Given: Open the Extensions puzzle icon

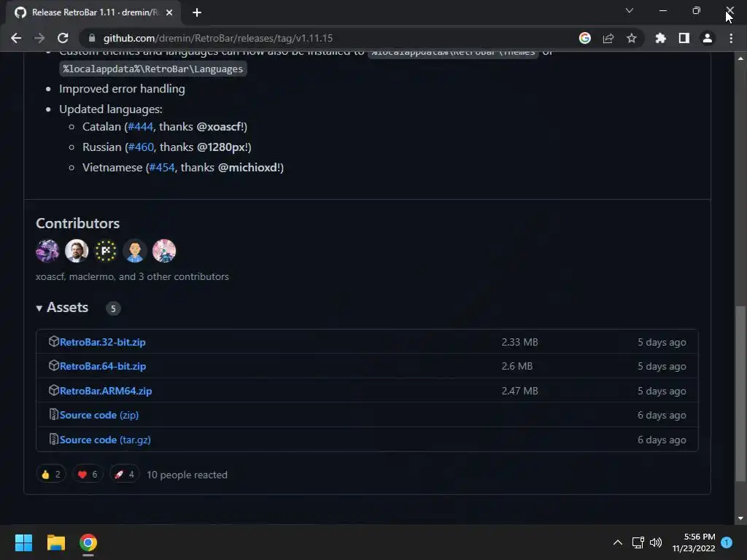Looking at the screenshot, I should click(x=660, y=38).
